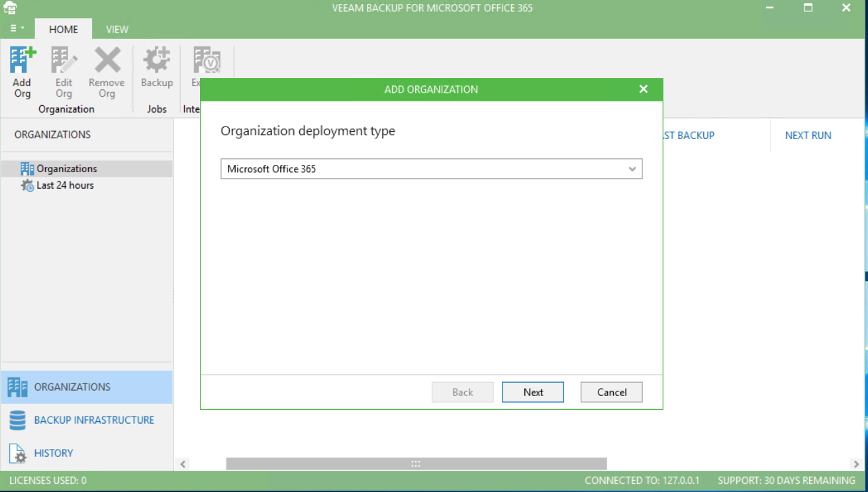Click the database icon beside Backup Infrastructure
This screenshot has width=868, height=492.
pos(17,420)
